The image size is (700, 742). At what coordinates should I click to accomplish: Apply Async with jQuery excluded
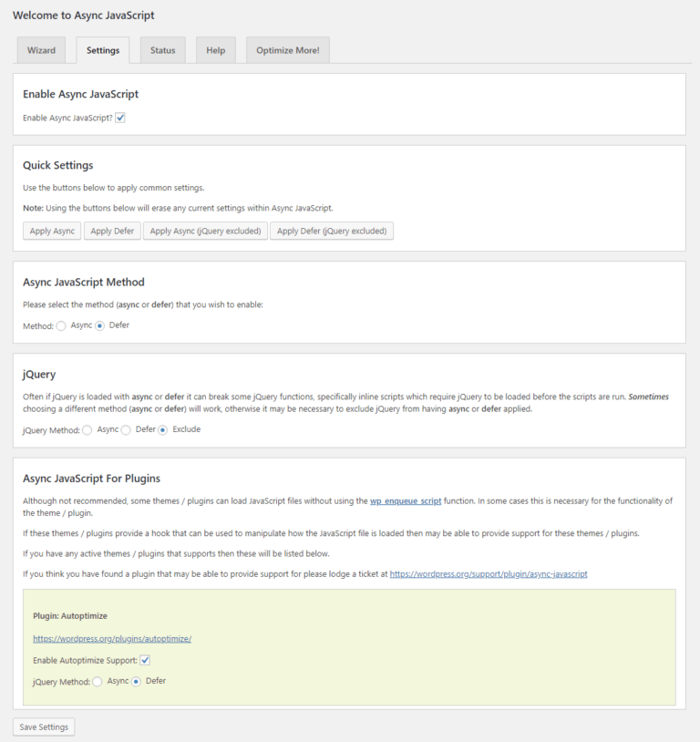pos(205,231)
